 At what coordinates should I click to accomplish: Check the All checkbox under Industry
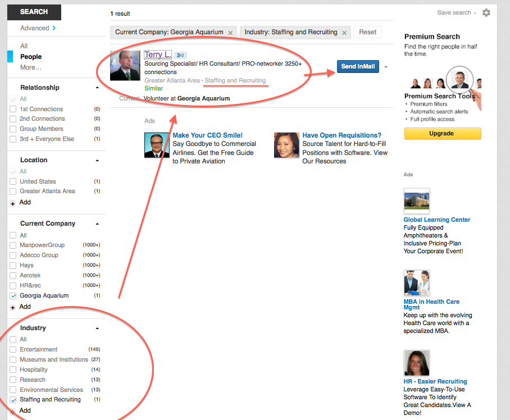pos(13,340)
